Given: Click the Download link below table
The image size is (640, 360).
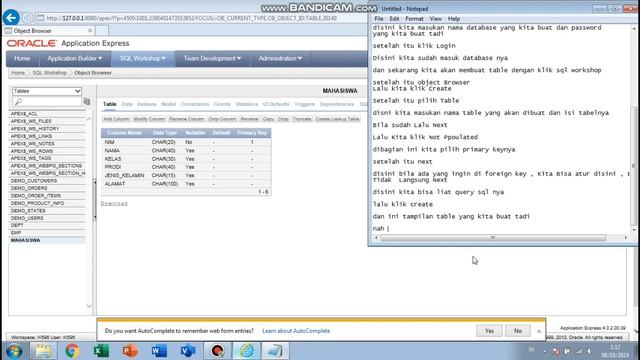Looking at the screenshot, I should 114,203.
